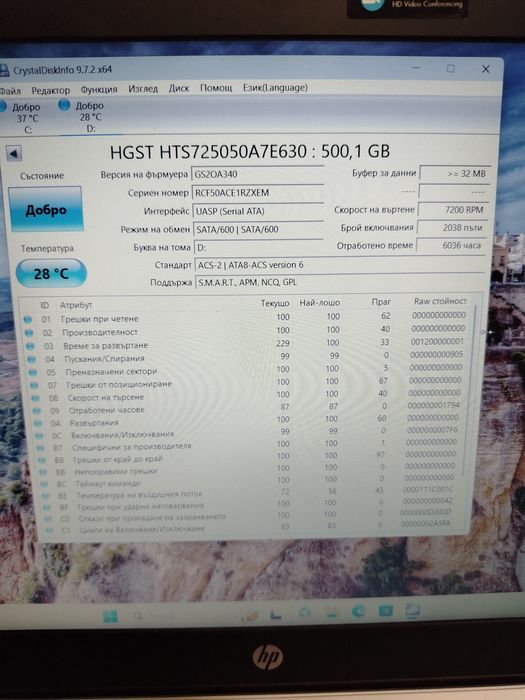Click the rotation rate value 7200 RPM
This screenshot has width=525, height=700.
pos(453,210)
